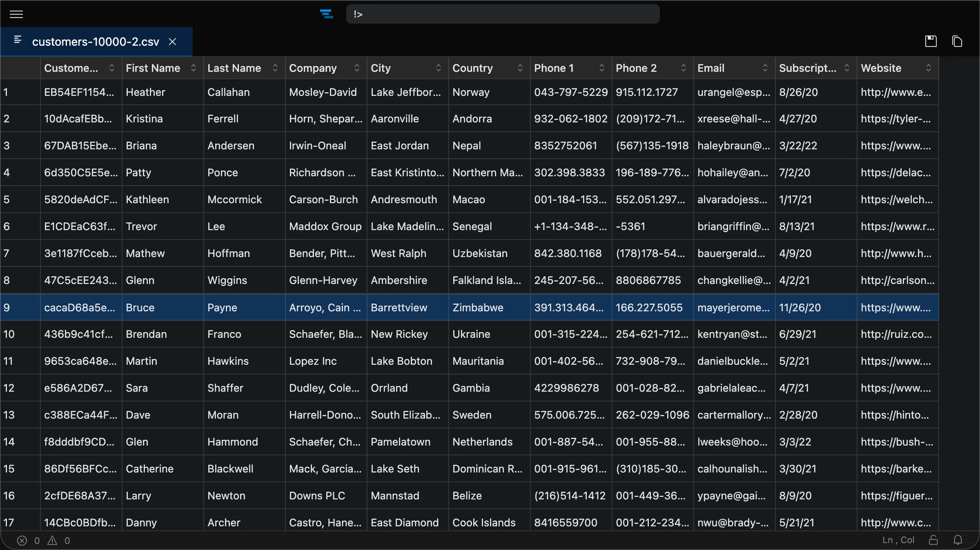Viewport: 980px width, 550px height.
Task: Open the hamburger menu icon
Action: click(16, 14)
